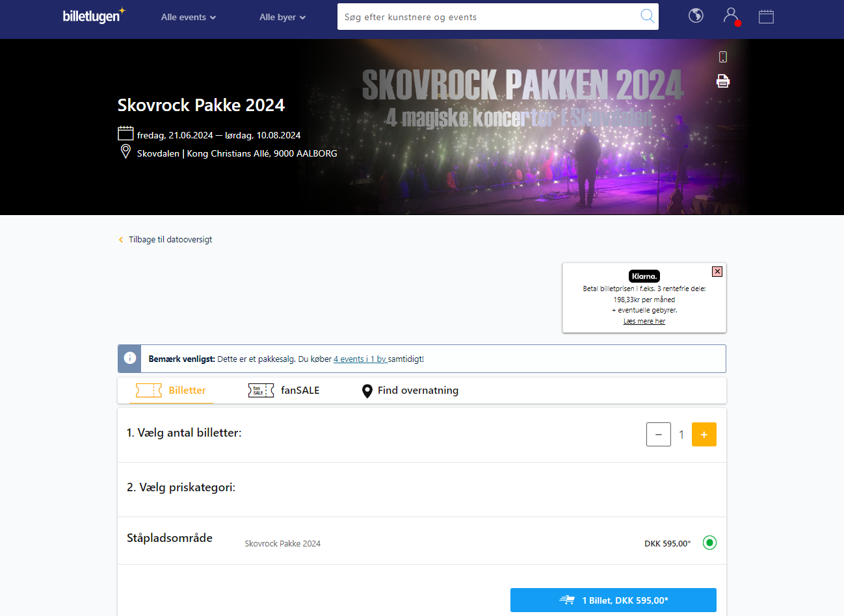Close the Klarna info popup
The width and height of the screenshot is (844, 616).
coord(717,272)
